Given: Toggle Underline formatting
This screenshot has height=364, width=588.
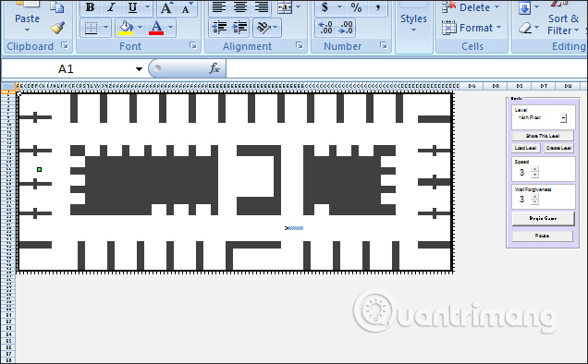Looking at the screenshot, I should 132,7.
